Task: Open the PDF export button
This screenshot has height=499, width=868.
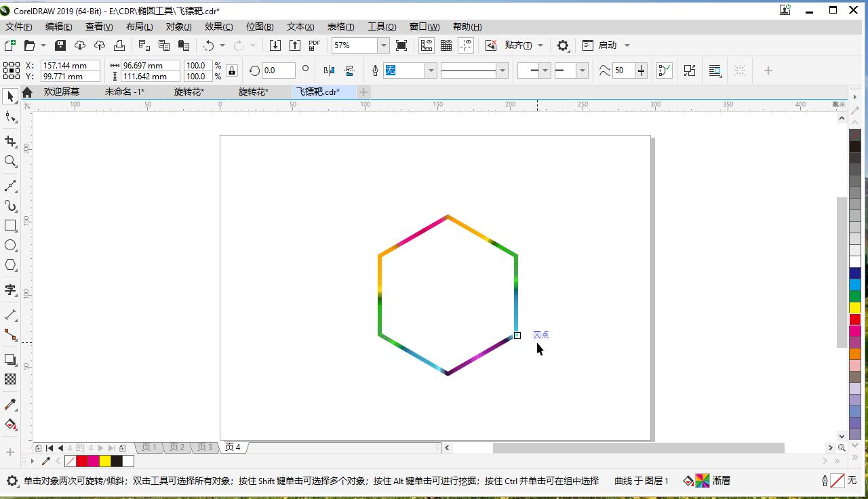Action: [x=313, y=45]
